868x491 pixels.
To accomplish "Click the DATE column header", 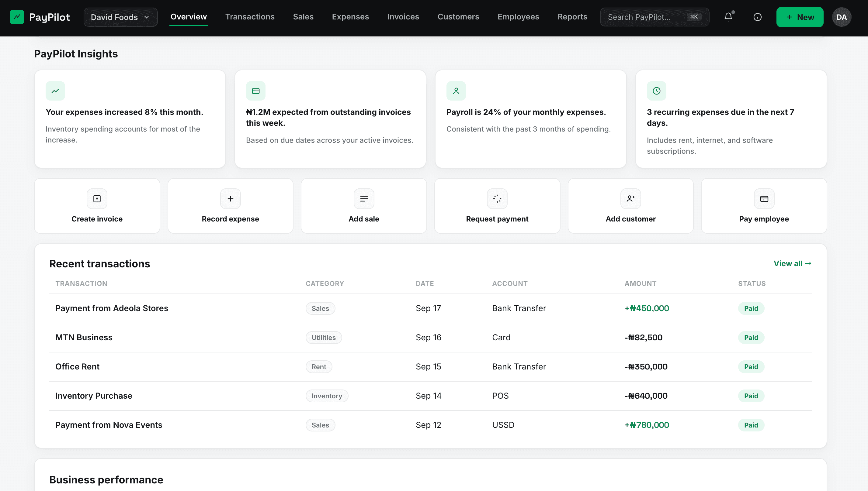I will point(425,283).
